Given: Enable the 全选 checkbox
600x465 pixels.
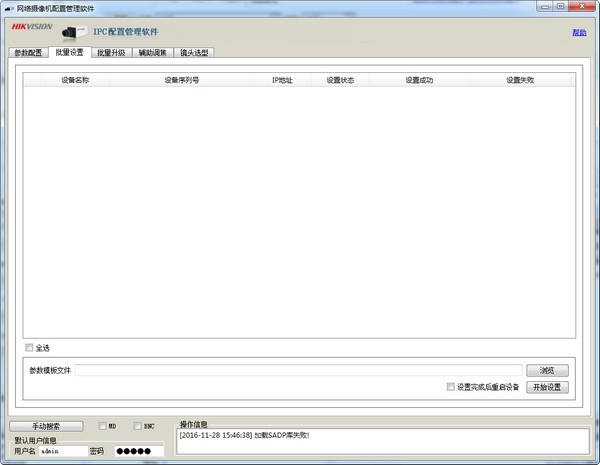Looking at the screenshot, I should [29, 348].
